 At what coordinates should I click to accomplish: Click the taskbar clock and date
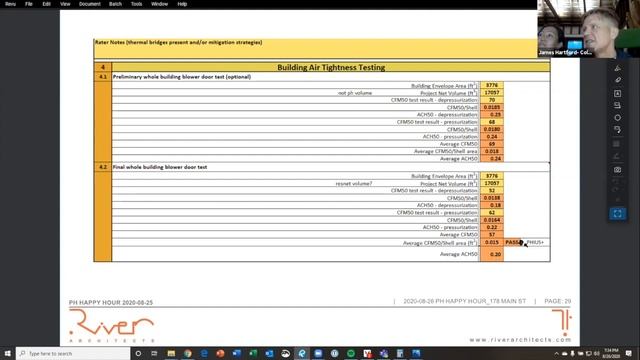[611, 353]
